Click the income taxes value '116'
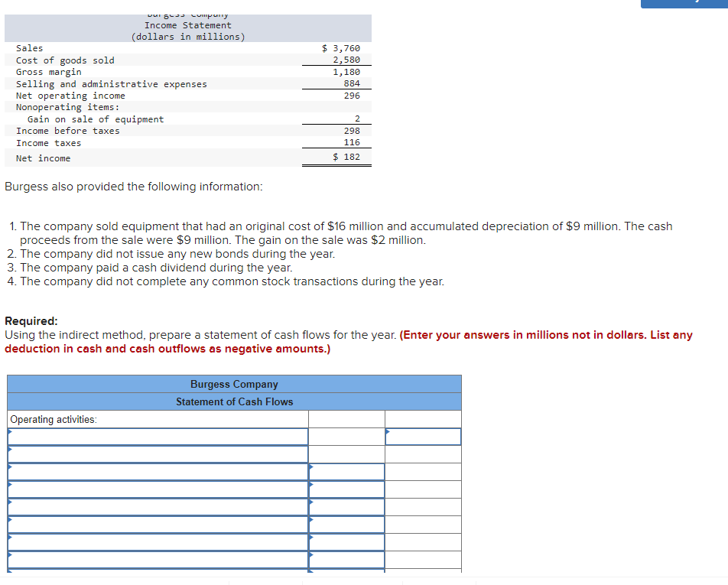The height and width of the screenshot is (585, 728). [352, 142]
